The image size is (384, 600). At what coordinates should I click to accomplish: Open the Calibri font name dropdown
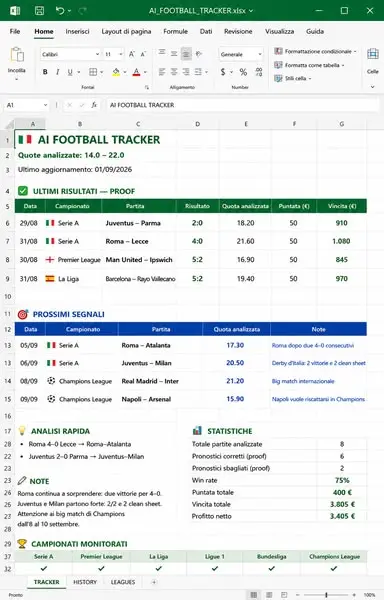click(97, 54)
